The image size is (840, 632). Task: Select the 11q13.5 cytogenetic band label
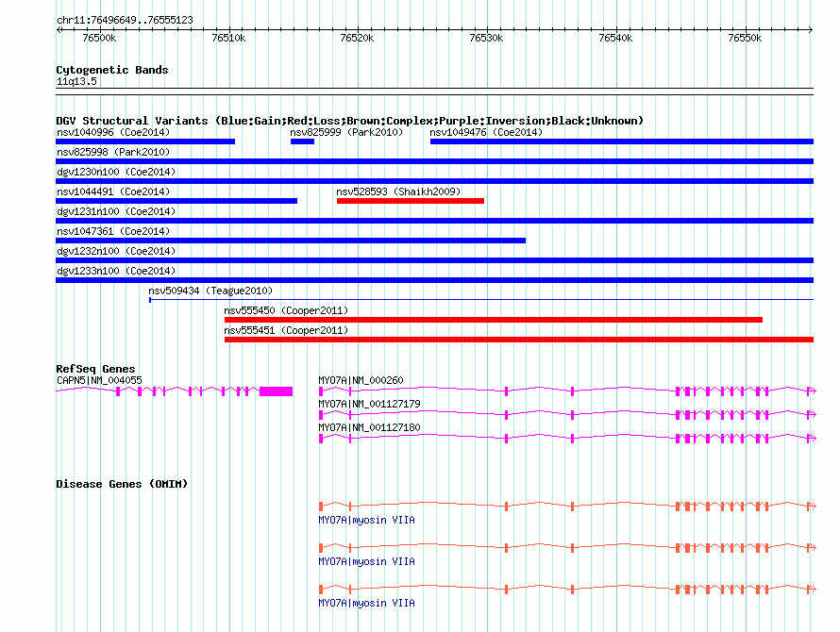[x=76, y=81]
